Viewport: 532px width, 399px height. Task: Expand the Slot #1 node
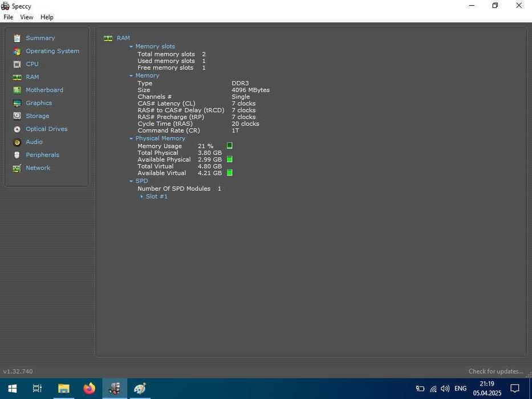click(141, 197)
